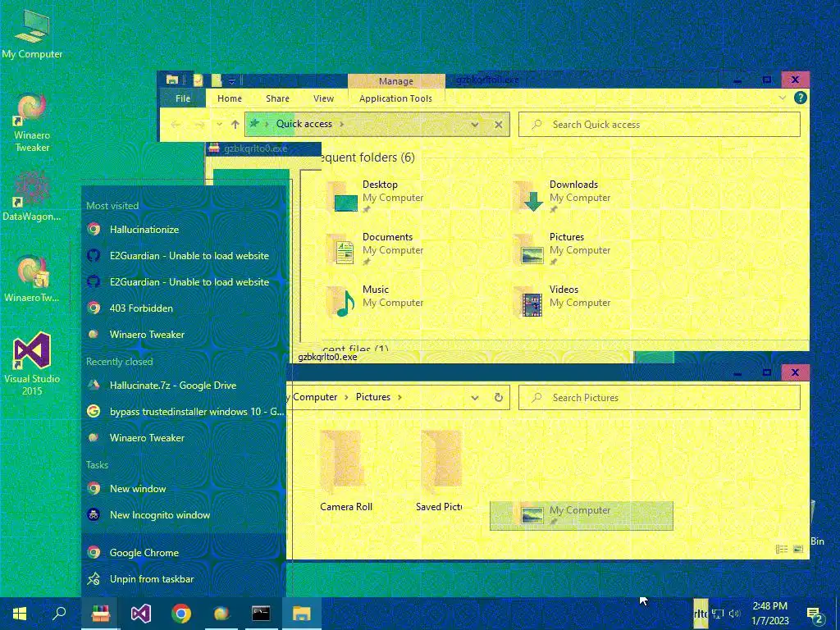Open the File tab

click(183, 98)
